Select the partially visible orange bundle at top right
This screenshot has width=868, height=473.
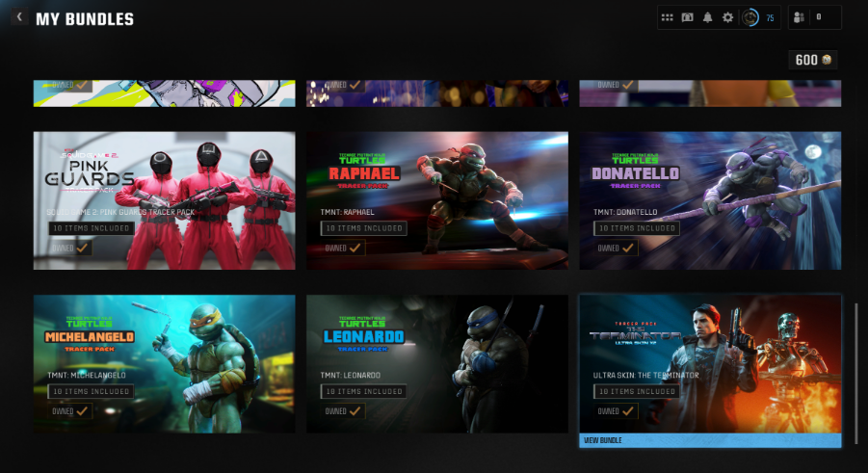point(710,93)
